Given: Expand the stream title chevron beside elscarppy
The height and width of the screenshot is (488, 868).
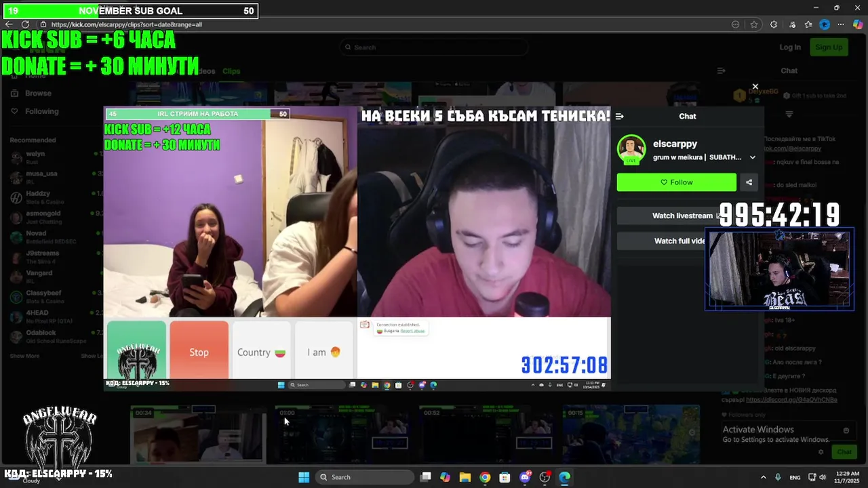Looking at the screenshot, I should (x=752, y=157).
